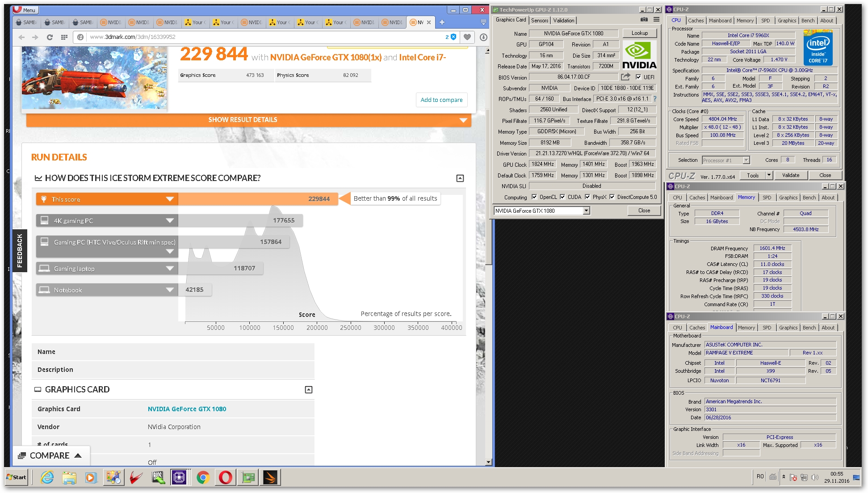Close the active 3DMark browser tab
The image size is (868, 493).
429,22
